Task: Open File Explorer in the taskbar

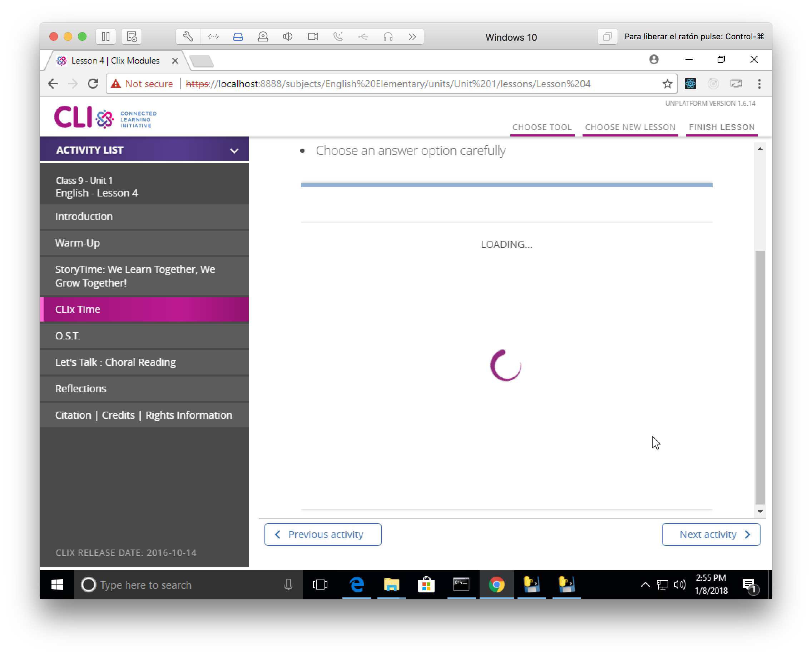Action: point(391,585)
